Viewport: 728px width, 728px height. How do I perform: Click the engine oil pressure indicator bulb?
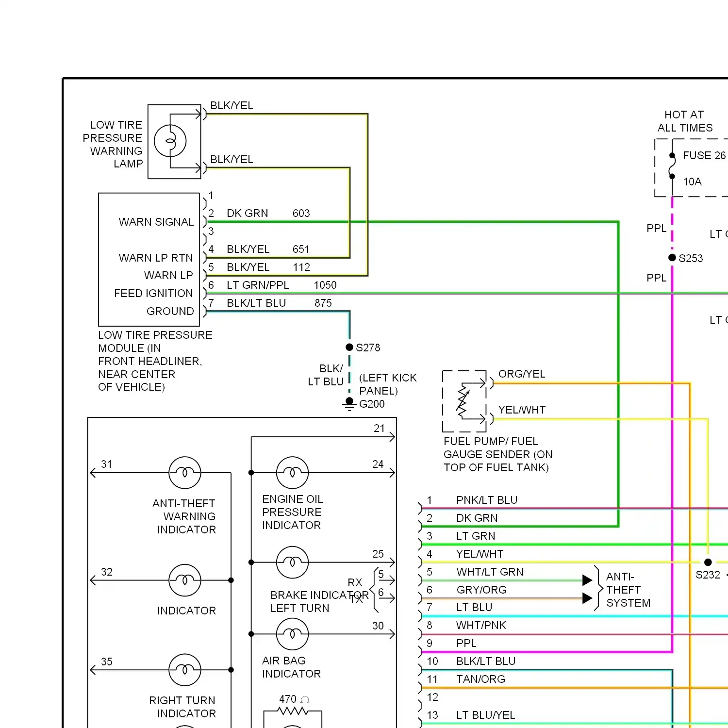click(292, 472)
